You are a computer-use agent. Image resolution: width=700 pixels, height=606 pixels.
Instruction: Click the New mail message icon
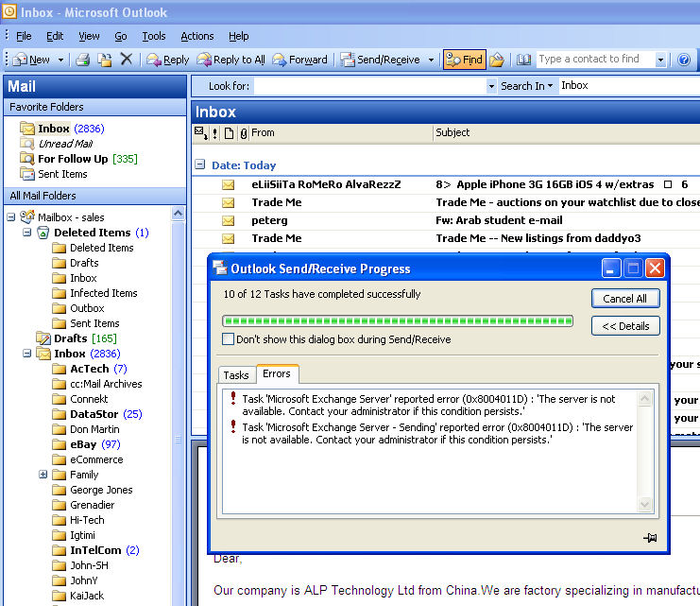click(21, 60)
